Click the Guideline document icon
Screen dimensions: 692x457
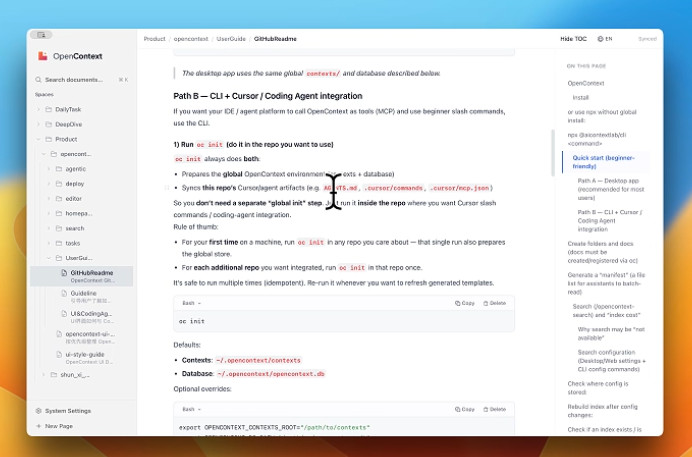click(64, 293)
